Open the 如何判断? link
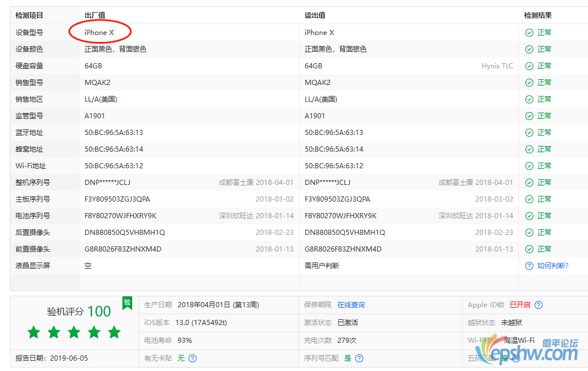This screenshot has height=371, width=588. (x=553, y=266)
